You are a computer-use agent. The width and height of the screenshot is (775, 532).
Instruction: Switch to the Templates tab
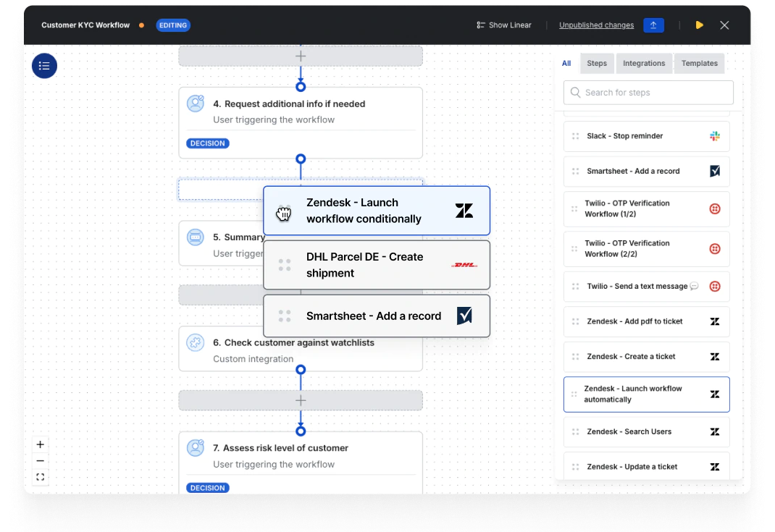699,63
